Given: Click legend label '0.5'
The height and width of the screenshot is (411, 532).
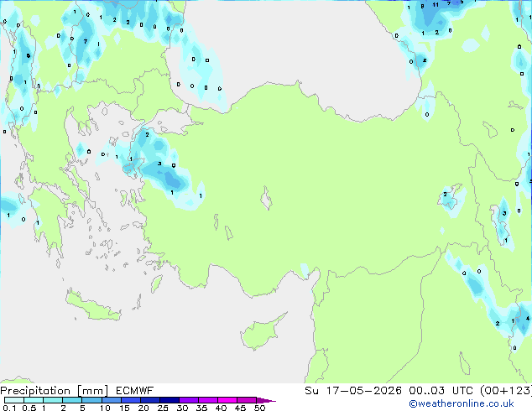Looking at the screenshot, I should coord(29,408).
